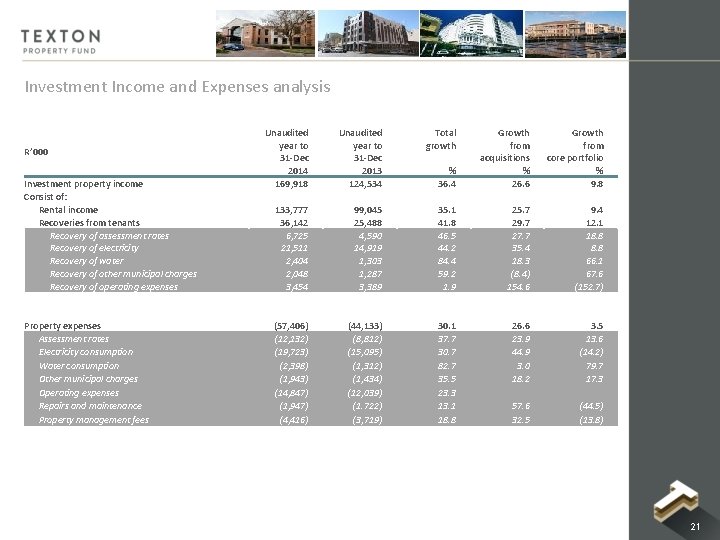Select Recovery of water label

tap(87, 261)
